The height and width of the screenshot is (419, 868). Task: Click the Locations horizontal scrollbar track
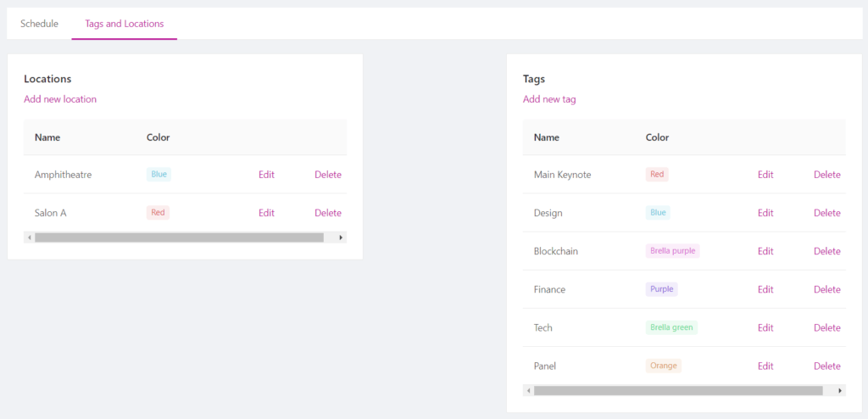coord(186,237)
